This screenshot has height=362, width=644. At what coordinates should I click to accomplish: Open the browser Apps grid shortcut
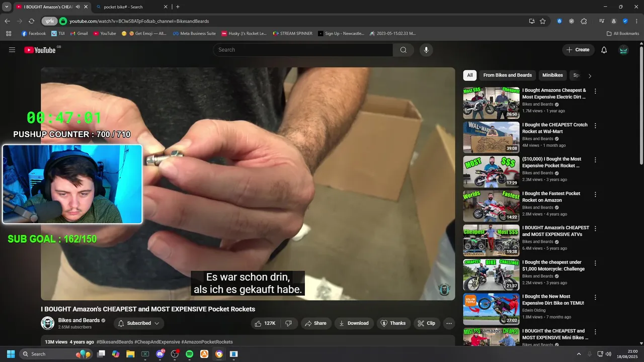pyautogui.click(x=9, y=34)
